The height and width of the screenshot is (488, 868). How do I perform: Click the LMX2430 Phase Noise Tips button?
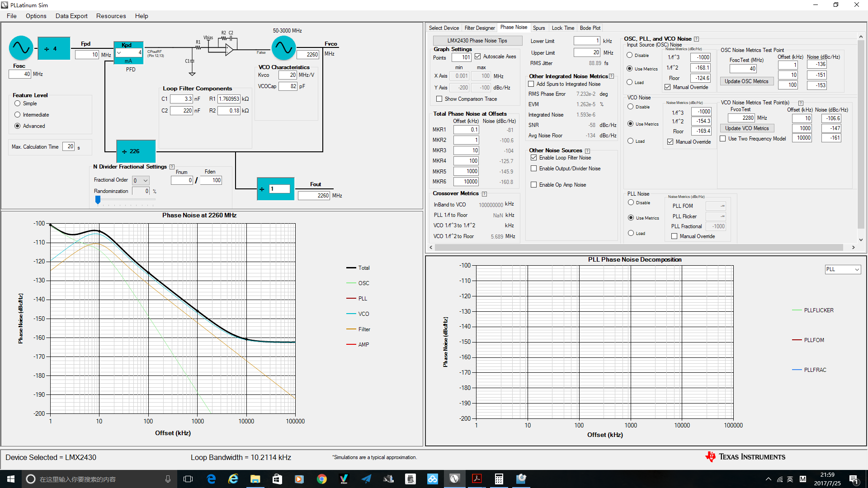pyautogui.click(x=477, y=41)
